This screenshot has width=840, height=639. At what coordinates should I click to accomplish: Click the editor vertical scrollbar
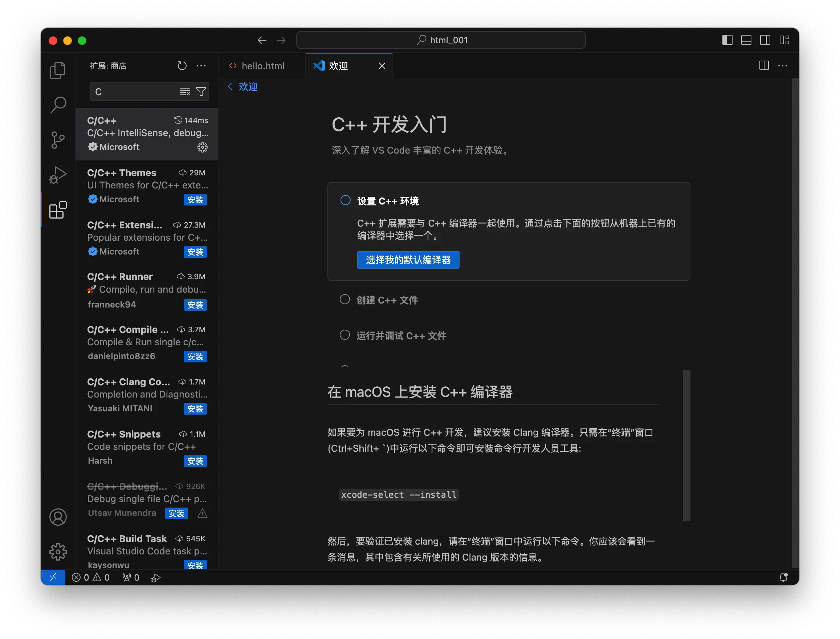[795, 322]
